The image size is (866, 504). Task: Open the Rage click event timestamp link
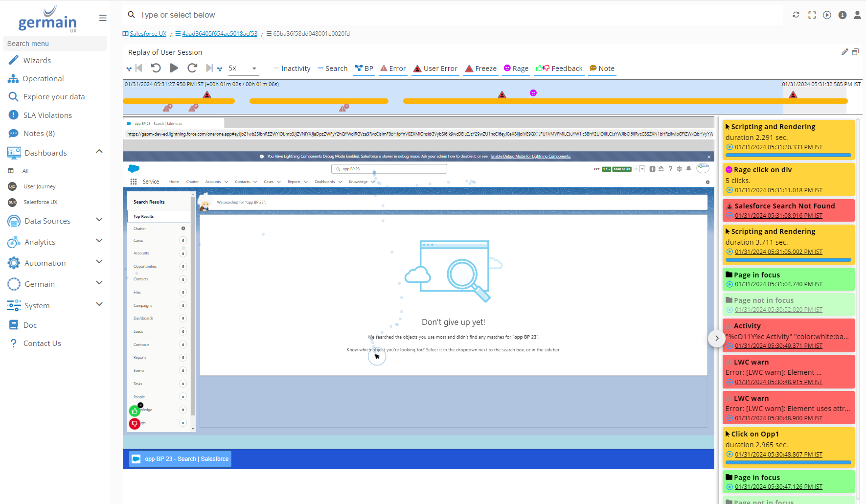[778, 190]
